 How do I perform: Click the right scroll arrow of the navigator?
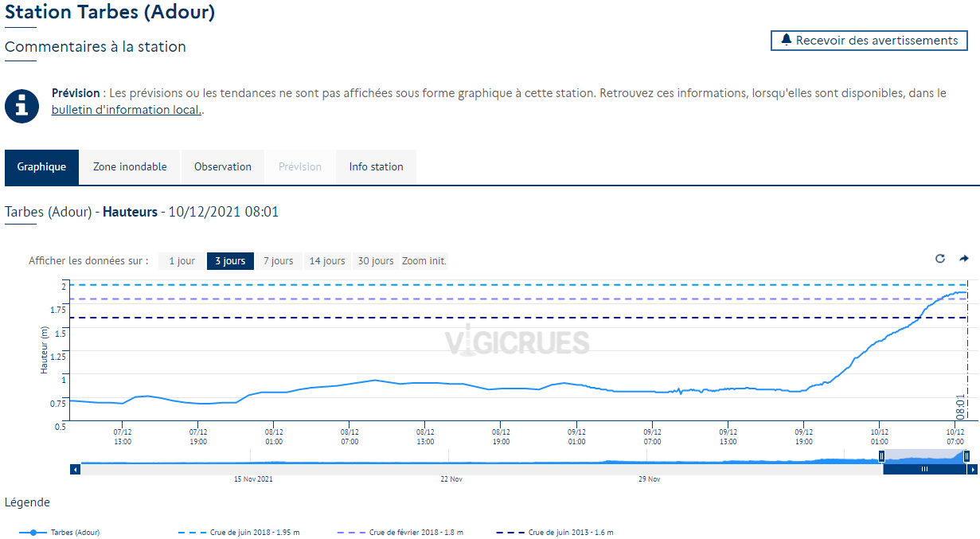click(x=973, y=470)
